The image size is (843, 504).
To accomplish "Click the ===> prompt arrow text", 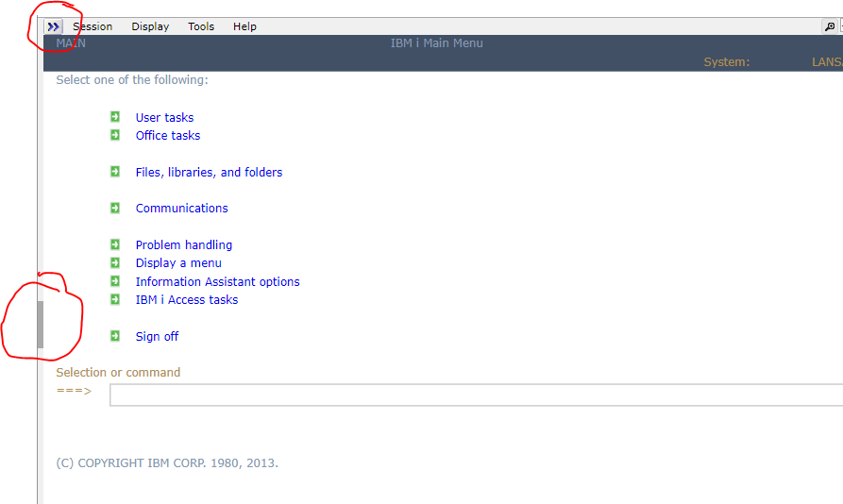I will [74, 391].
